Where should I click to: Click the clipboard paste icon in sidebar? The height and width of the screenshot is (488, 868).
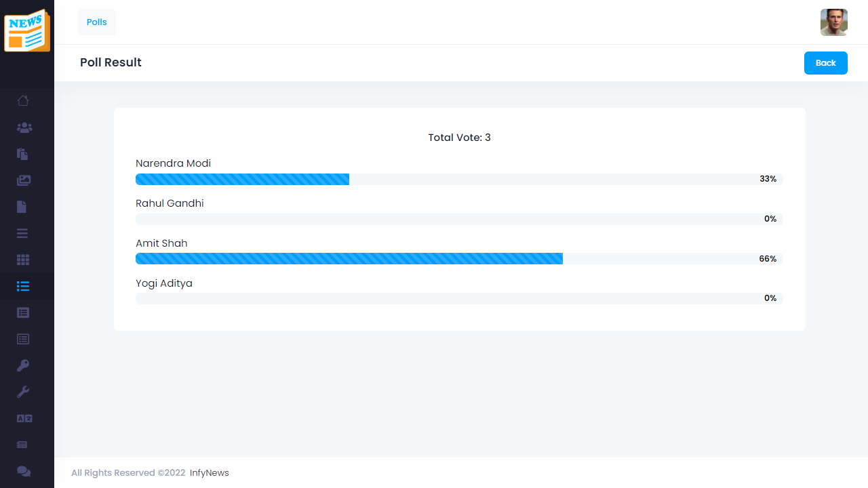(22, 154)
